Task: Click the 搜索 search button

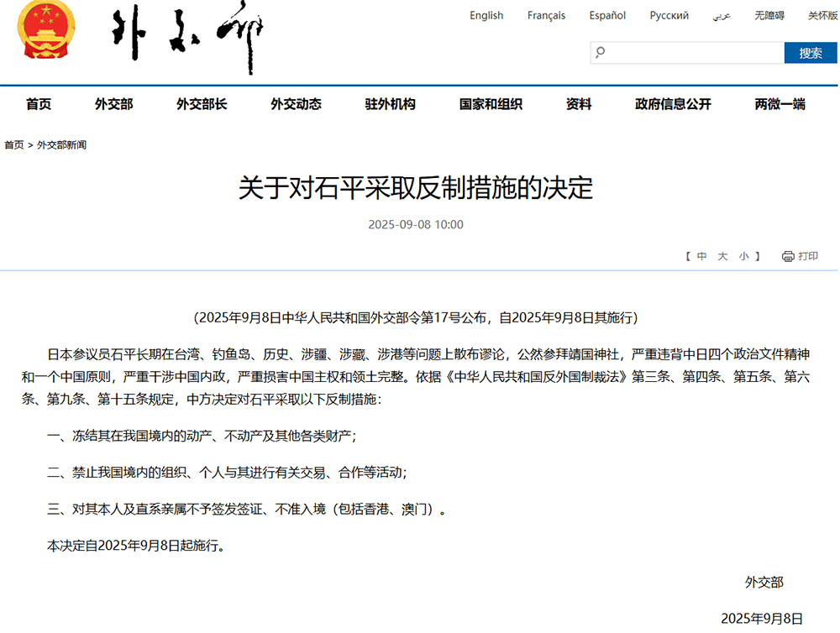Action: [811, 53]
